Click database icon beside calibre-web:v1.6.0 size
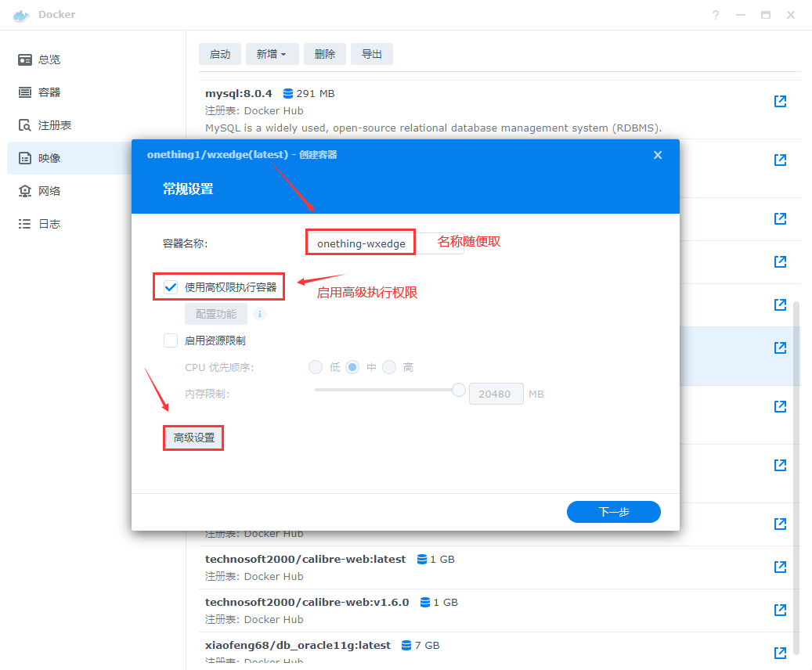Image resolution: width=812 pixels, height=670 pixels. (x=425, y=602)
